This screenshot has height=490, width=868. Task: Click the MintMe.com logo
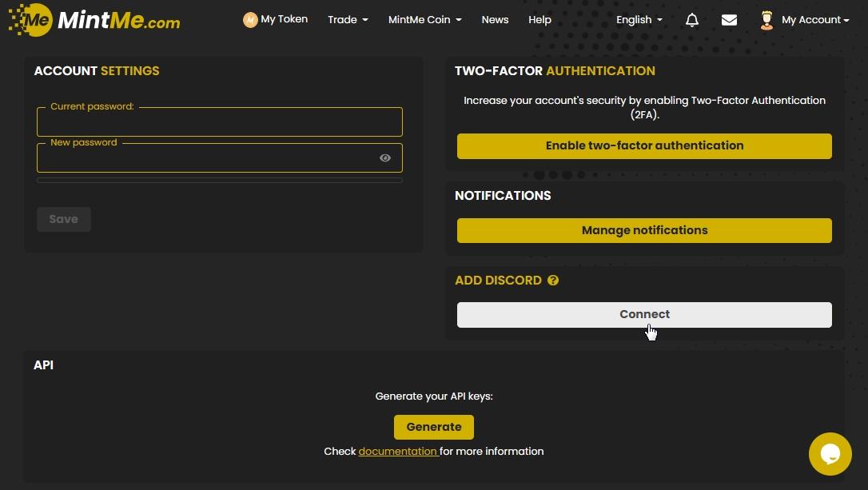94,20
